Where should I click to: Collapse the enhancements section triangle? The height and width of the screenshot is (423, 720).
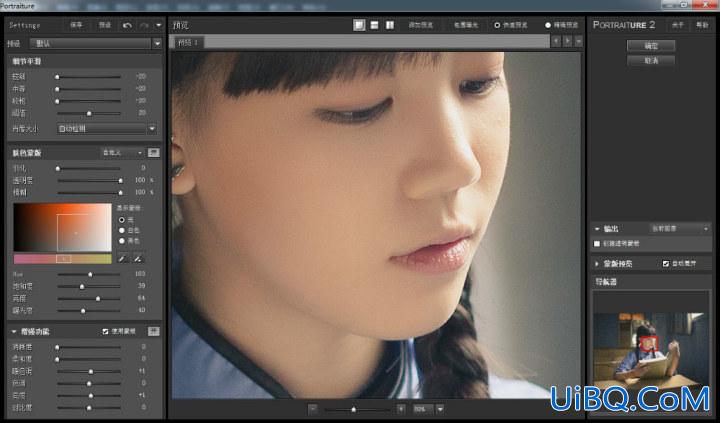coord(14,331)
